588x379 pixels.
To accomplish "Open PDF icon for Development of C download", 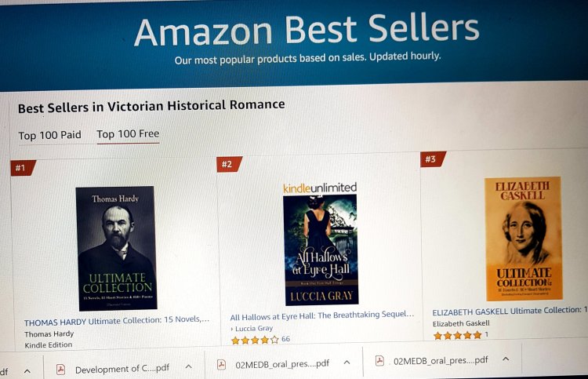I will click(x=62, y=369).
